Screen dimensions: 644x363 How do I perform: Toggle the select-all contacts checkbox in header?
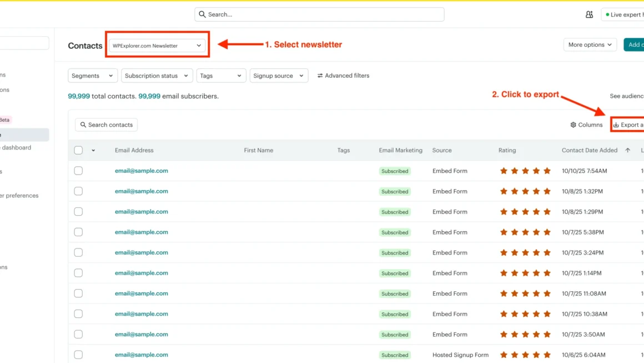click(x=78, y=150)
